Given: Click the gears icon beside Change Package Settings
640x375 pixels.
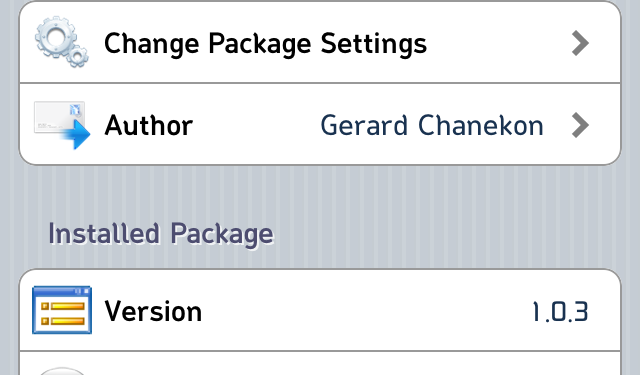Looking at the screenshot, I should pyautogui.click(x=62, y=42).
